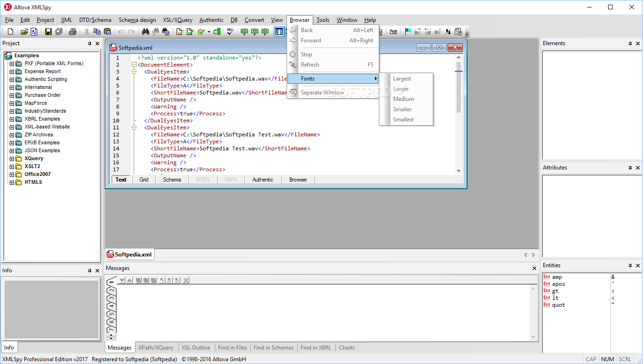Open the Browser menu in menu bar

click(x=300, y=20)
